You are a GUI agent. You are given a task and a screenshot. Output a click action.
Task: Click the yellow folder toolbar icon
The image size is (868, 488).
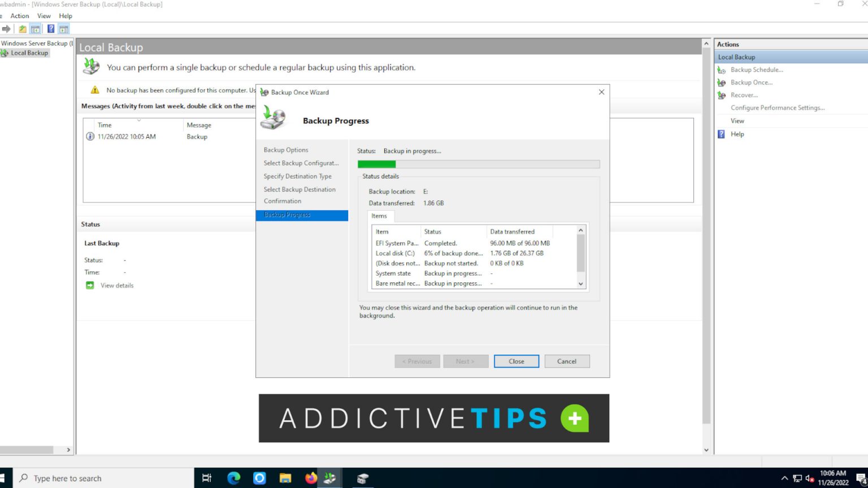[22, 28]
